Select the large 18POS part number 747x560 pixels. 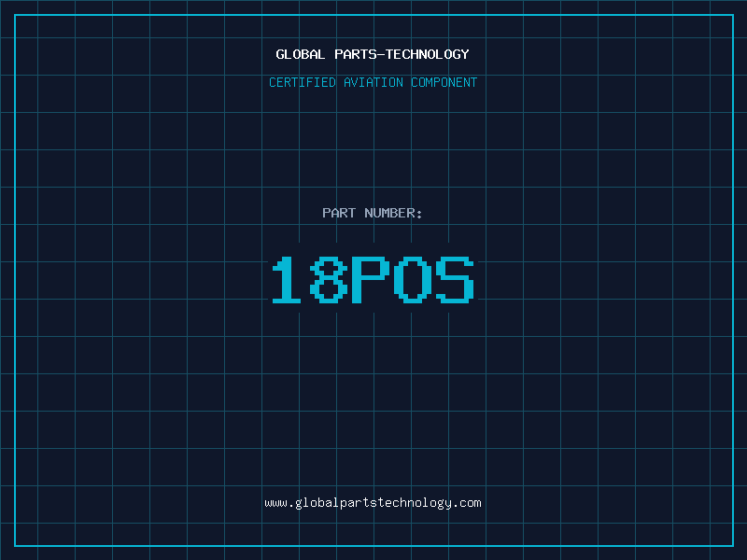point(373,280)
